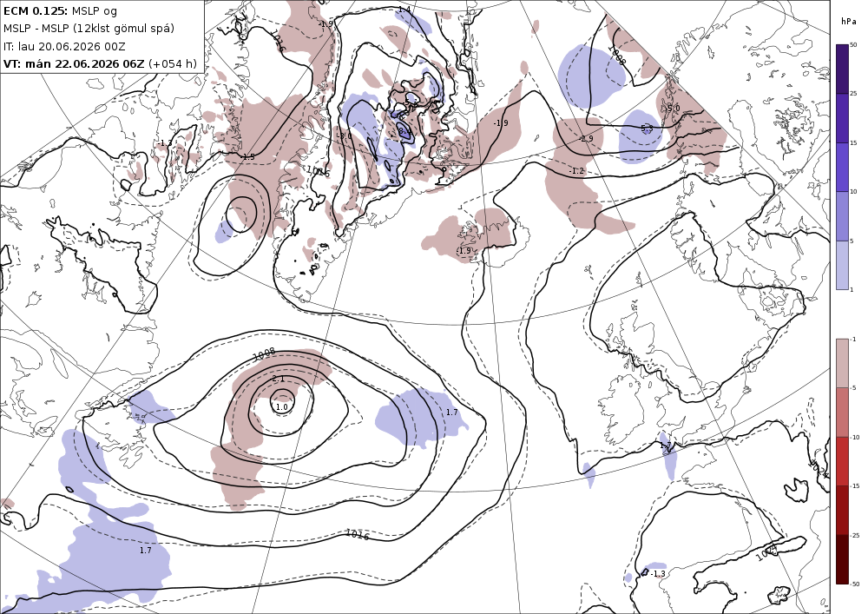The image size is (868, 614).
Task: Pick the dark red swatch between -15 and -25
Action: (x=842, y=510)
